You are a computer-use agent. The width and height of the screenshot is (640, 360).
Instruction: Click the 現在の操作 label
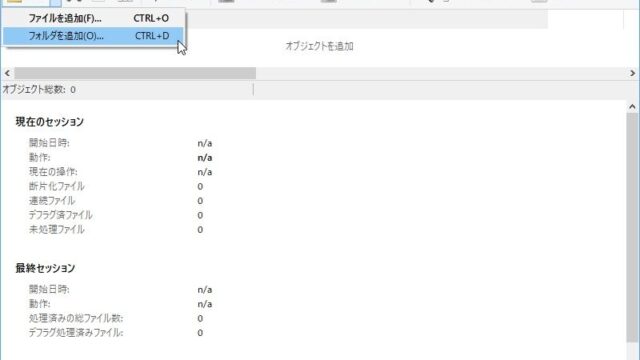pos(53,172)
